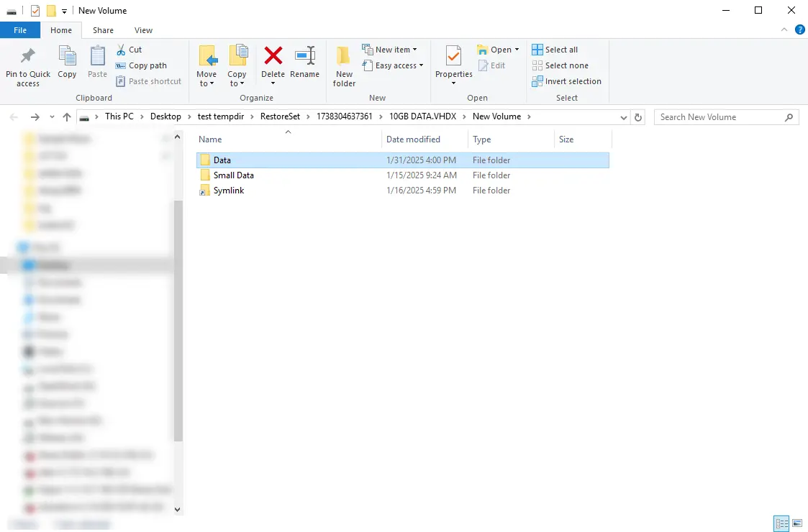Refresh the New Volume folder view
This screenshot has width=808, height=532.
coord(637,116)
